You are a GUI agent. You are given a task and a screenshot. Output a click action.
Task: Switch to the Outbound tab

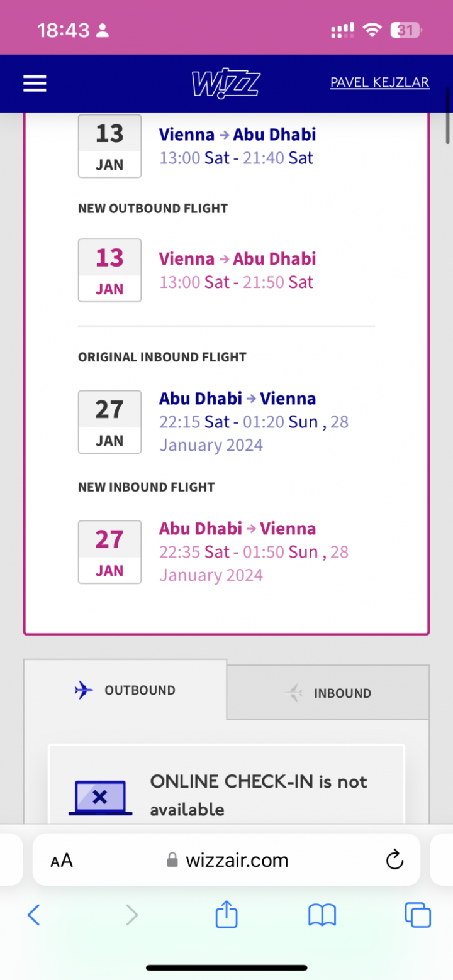(126, 690)
